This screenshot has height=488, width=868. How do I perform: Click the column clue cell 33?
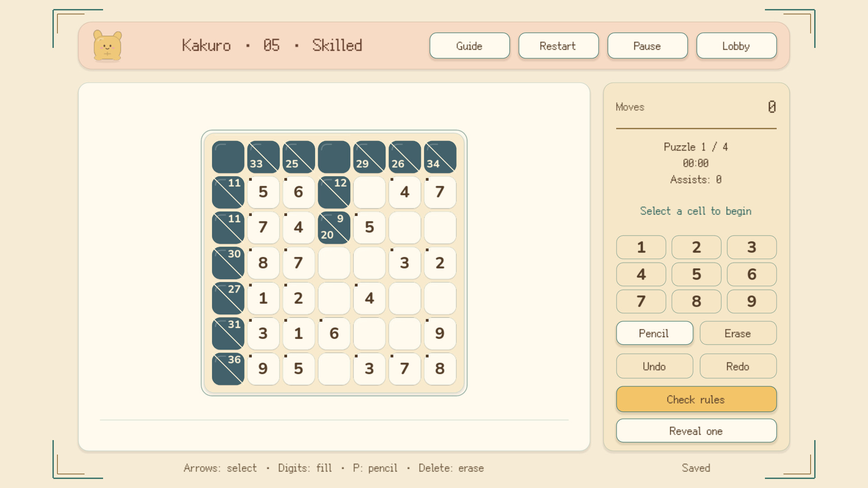(x=264, y=157)
